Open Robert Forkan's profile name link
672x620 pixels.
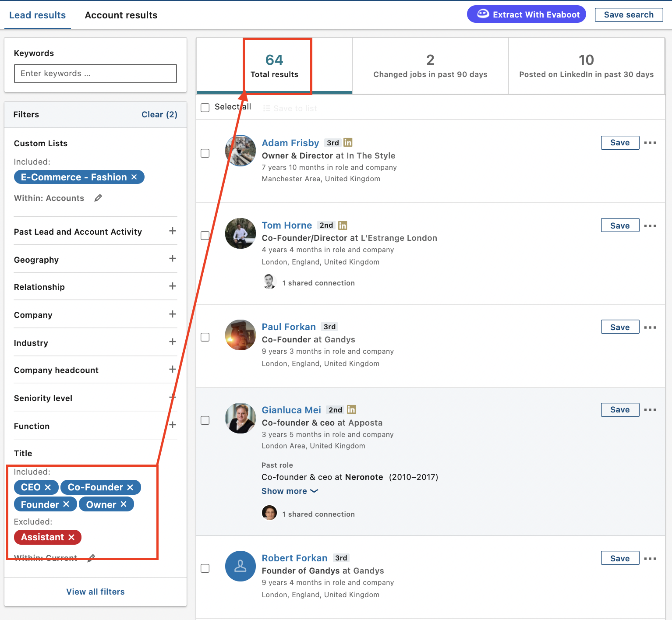tap(295, 558)
